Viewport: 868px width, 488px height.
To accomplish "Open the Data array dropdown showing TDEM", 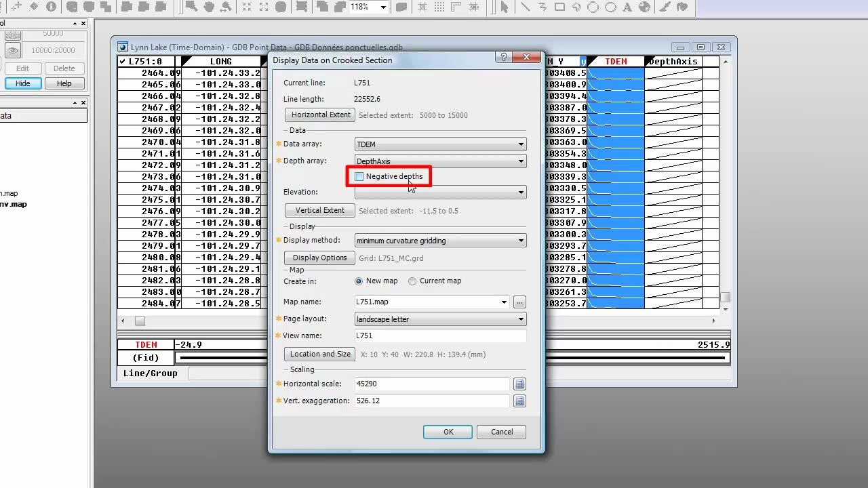I will tap(441, 144).
